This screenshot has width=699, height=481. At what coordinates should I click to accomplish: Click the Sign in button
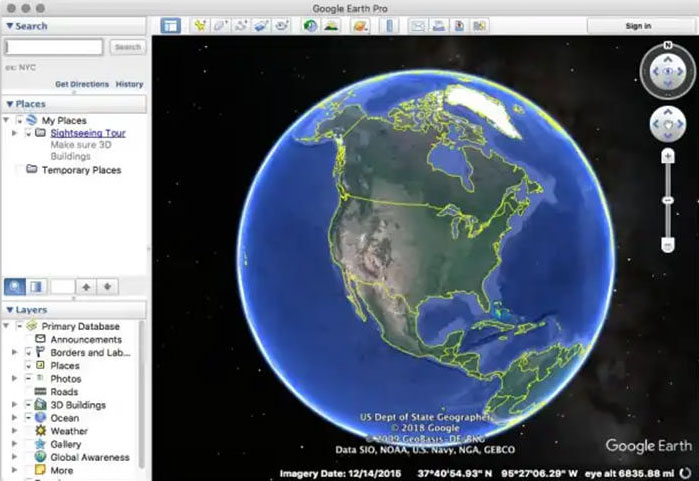pos(638,26)
